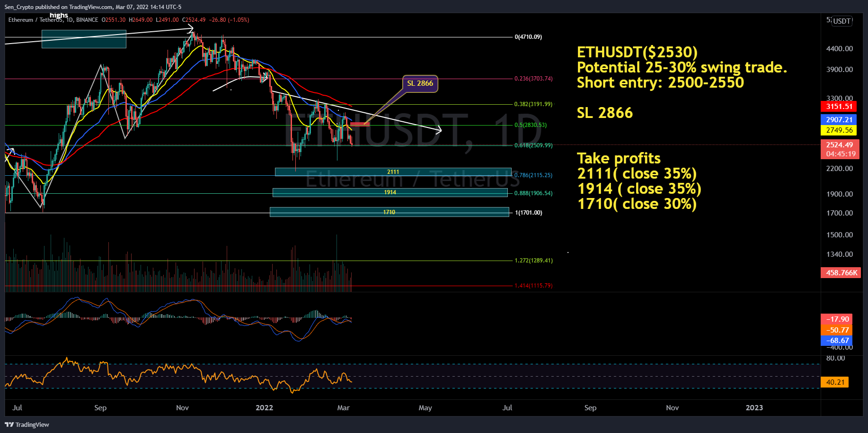Click Fibonacci level 0.888(1906.54) label
The image size is (868, 433).
point(533,193)
